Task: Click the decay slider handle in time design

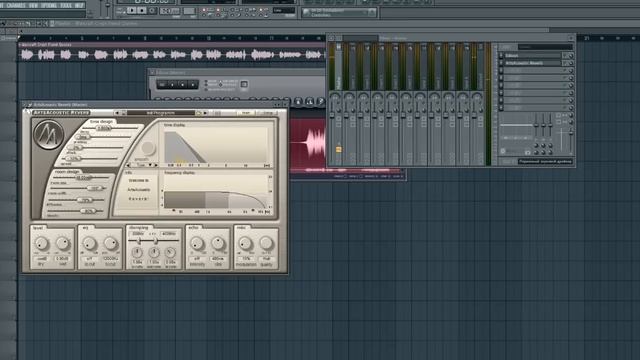Action: click(103, 128)
